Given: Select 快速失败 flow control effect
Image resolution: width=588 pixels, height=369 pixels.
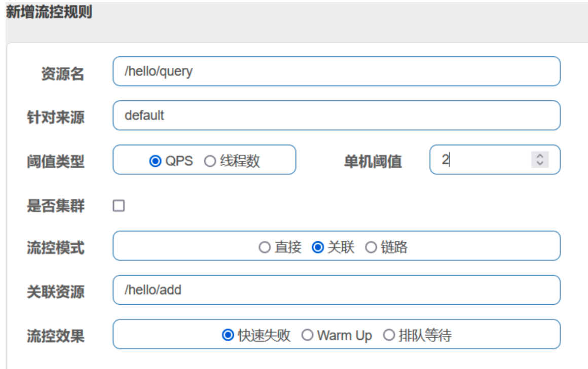Looking at the screenshot, I should 228,335.
